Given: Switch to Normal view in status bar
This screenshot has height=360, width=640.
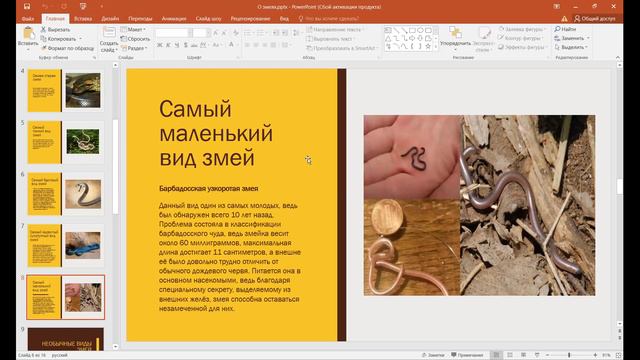Looking at the screenshot, I should pos(496,355).
